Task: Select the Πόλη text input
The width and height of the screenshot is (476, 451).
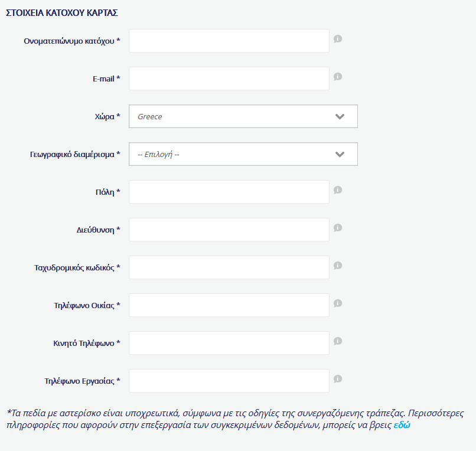Action: pyautogui.click(x=229, y=192)
